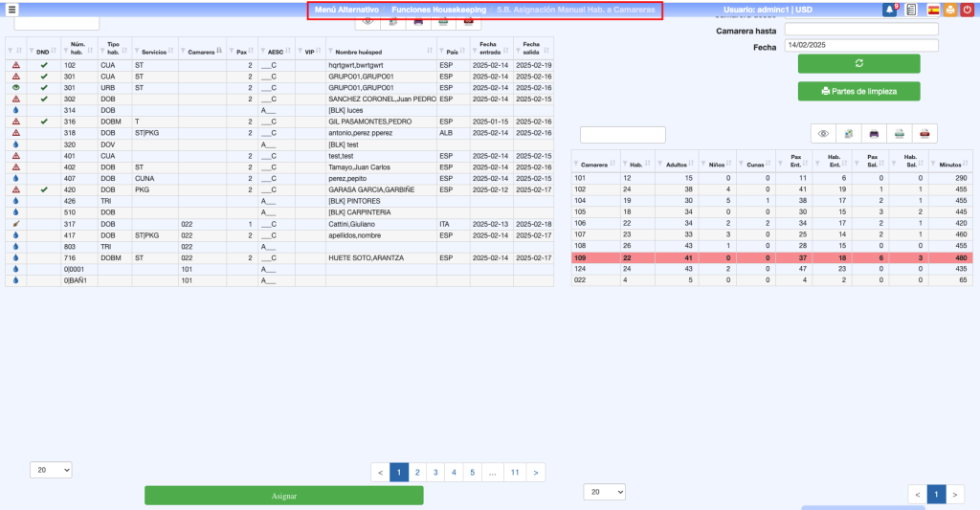Click the checklist icon beside notifications bell
The height and width of the screenshot is (510, 980).
[911, 10]
